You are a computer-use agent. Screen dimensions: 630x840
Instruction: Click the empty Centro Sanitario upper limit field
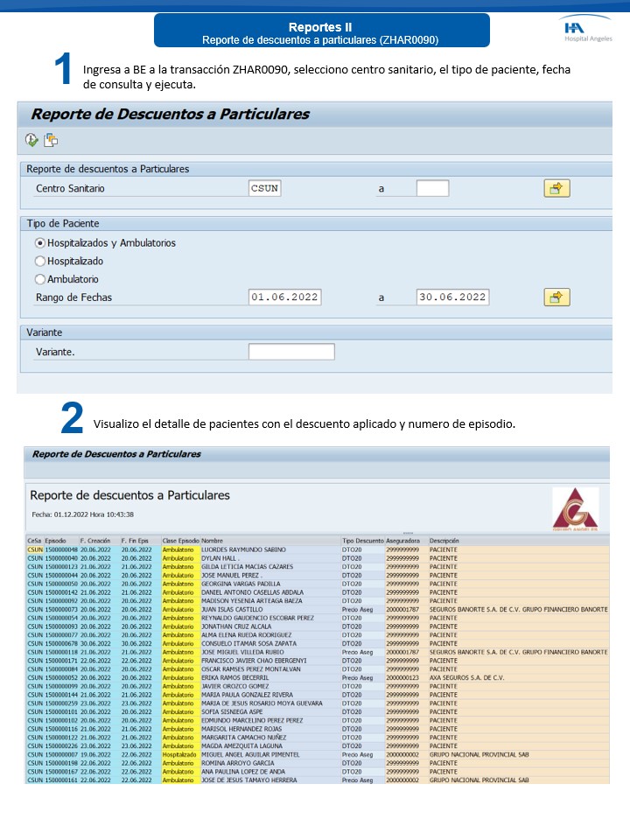click(432, 188)
